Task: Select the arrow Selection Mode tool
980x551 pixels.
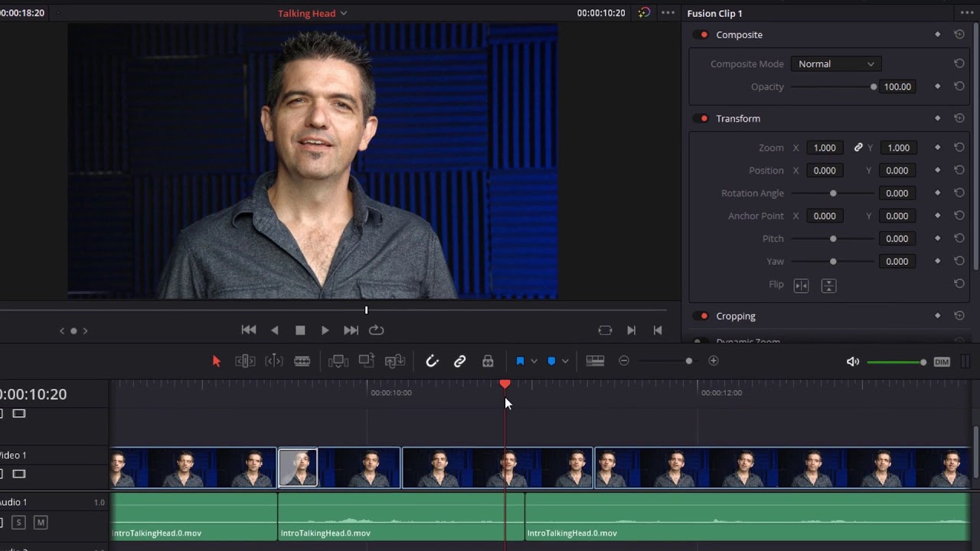Action: pos(216,361)
